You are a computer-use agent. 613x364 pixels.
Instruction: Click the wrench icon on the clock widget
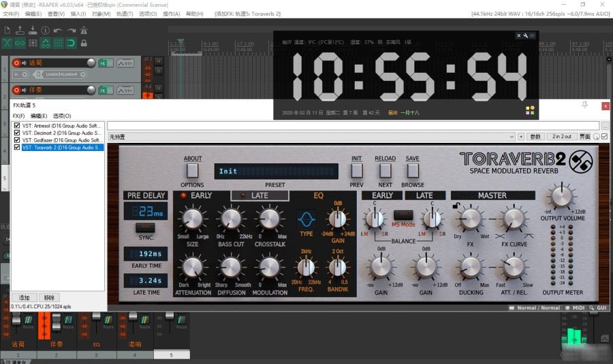click(x=526, y=35)
